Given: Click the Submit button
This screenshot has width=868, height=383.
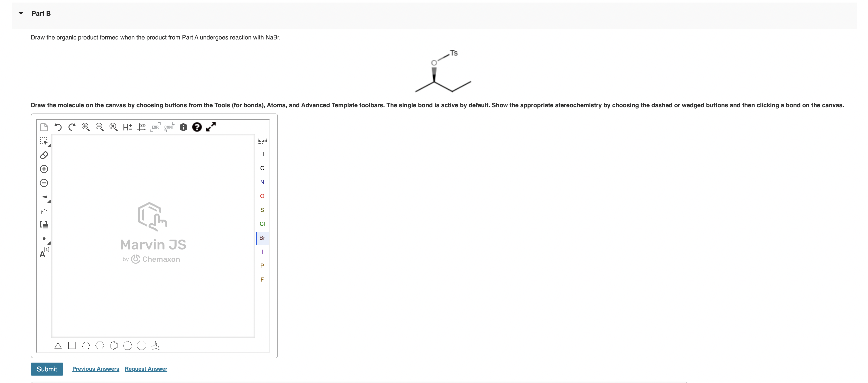Looking at the screenshot, I should click(x=47, y=369).
